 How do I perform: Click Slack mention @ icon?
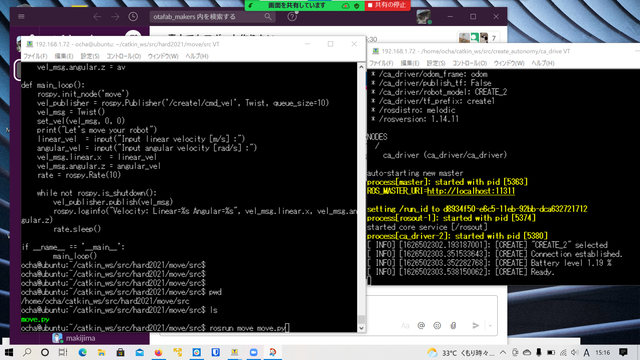(x=421, y=325)
